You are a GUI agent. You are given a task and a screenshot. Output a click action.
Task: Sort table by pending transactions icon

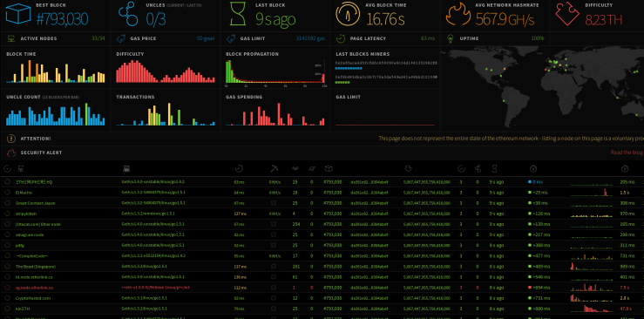coord(312,168)
